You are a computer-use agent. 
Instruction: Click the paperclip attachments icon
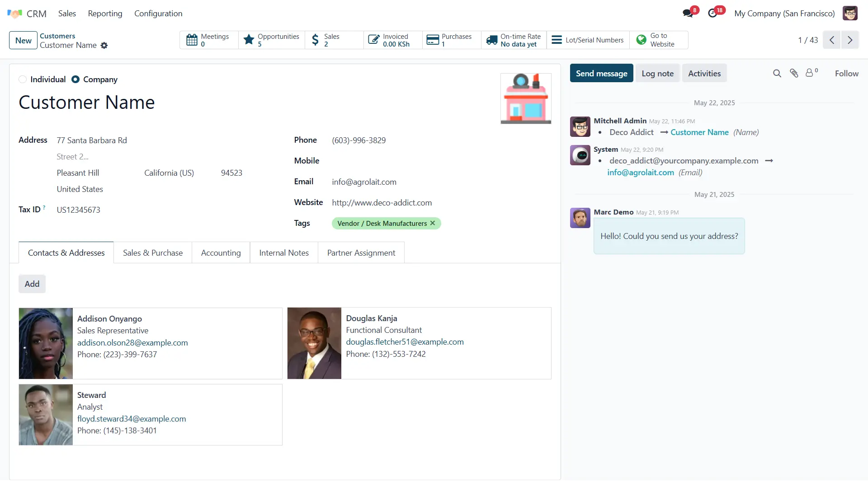pos(794,74)
